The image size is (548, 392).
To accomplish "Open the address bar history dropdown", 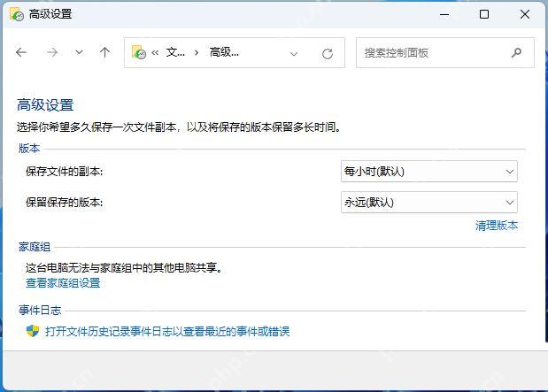I will point(294,53).
